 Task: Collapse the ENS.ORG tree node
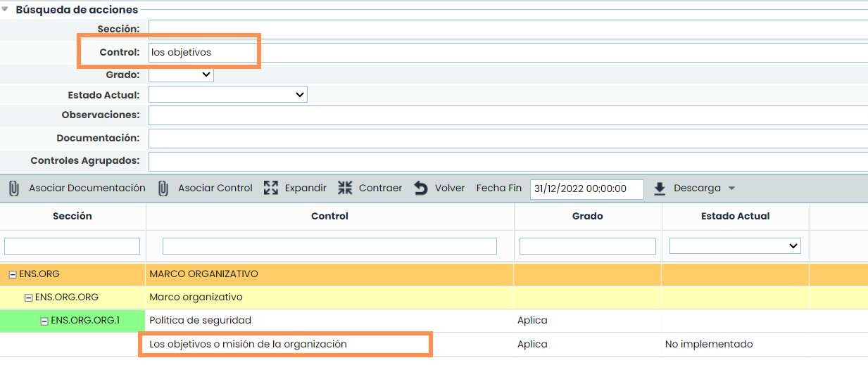pyautogui.click(x=13, y=274)
